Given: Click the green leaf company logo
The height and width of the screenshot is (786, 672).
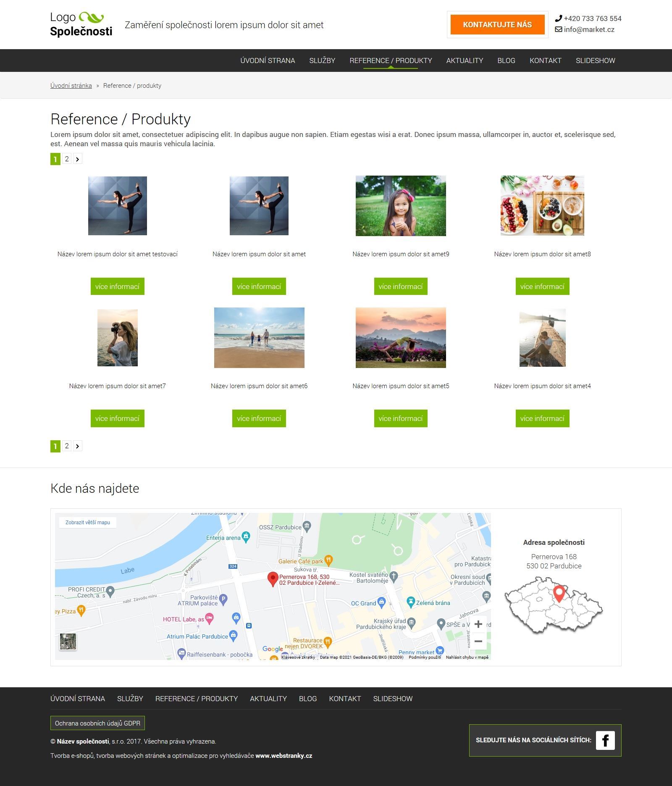Looking at the screenshot, I should tap(91, 18).
